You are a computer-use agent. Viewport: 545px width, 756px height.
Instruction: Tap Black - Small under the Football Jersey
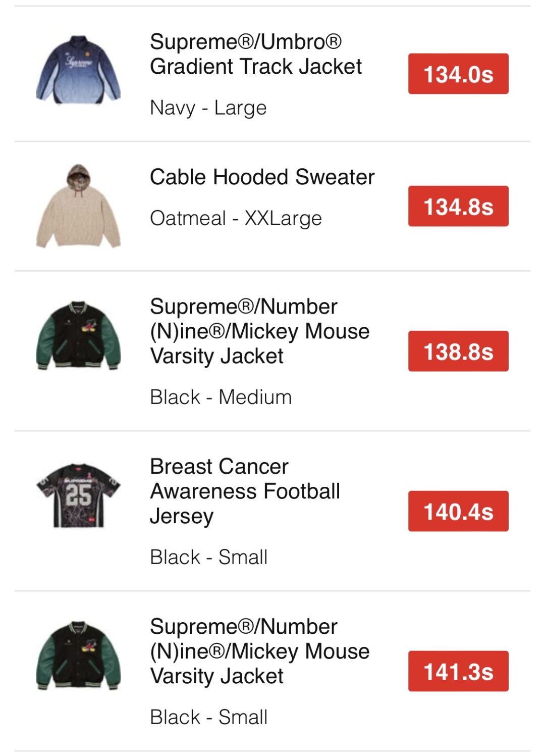[x=208, y=557]
